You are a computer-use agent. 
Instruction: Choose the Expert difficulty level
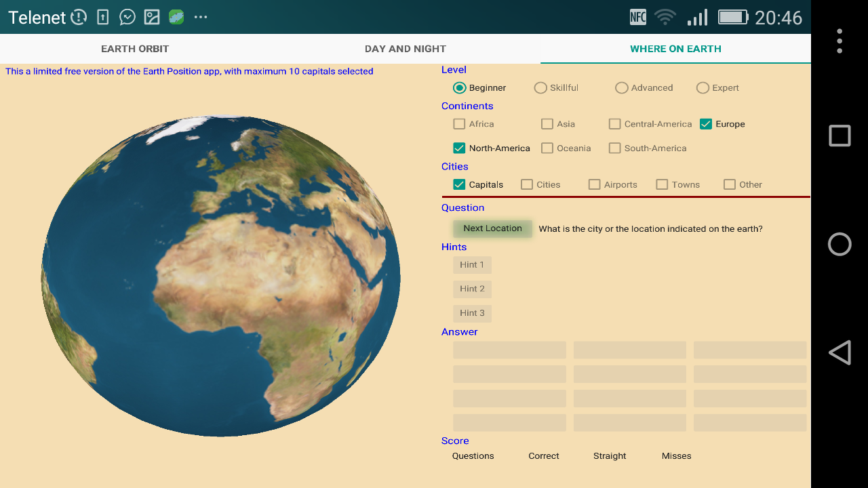point(703,88)
